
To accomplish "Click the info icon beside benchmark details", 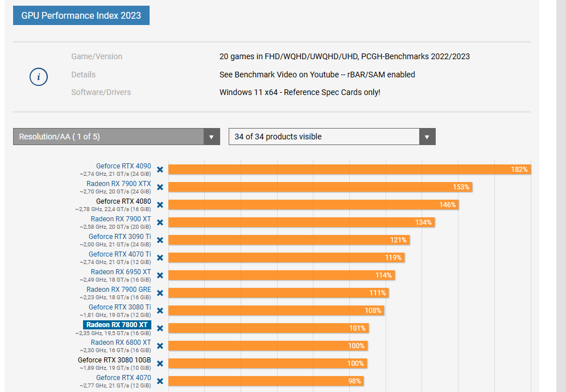I will 38,77.
